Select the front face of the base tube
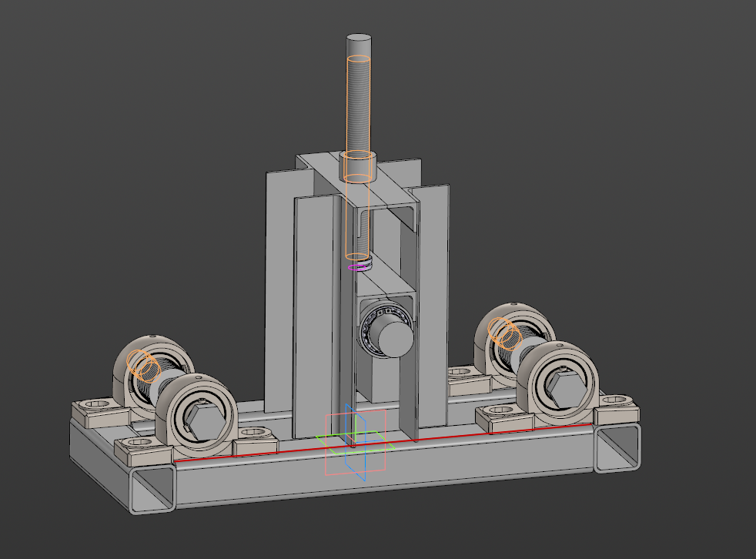Viewport: 756px width, 559px height. click(385, 470)
